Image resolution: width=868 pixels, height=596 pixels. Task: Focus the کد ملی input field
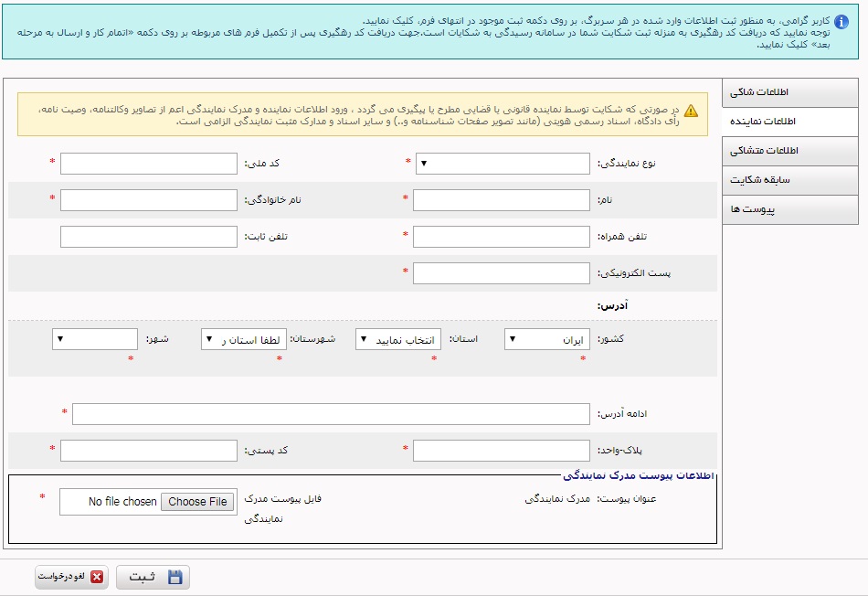[x=149, y=164]
